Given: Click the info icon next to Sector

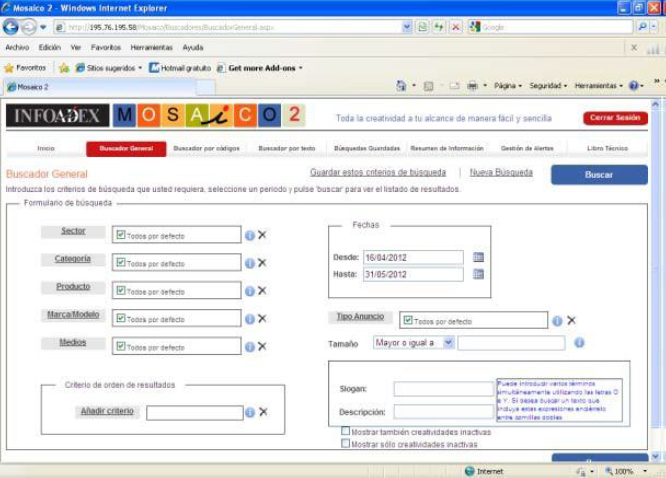Looking at the screenshot, I should [x=250, y=235].
